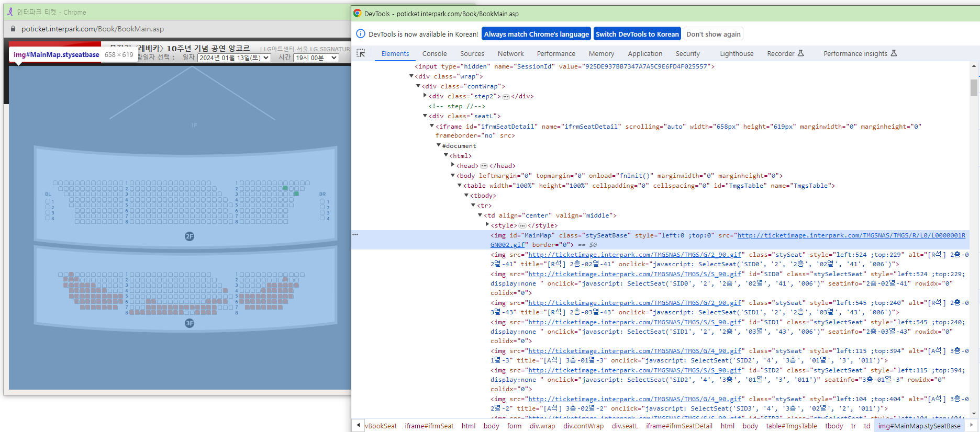This screenshot has width=980, height=432.
Task: Click the ellipsis badge in style element
Action: coord(522,226)
